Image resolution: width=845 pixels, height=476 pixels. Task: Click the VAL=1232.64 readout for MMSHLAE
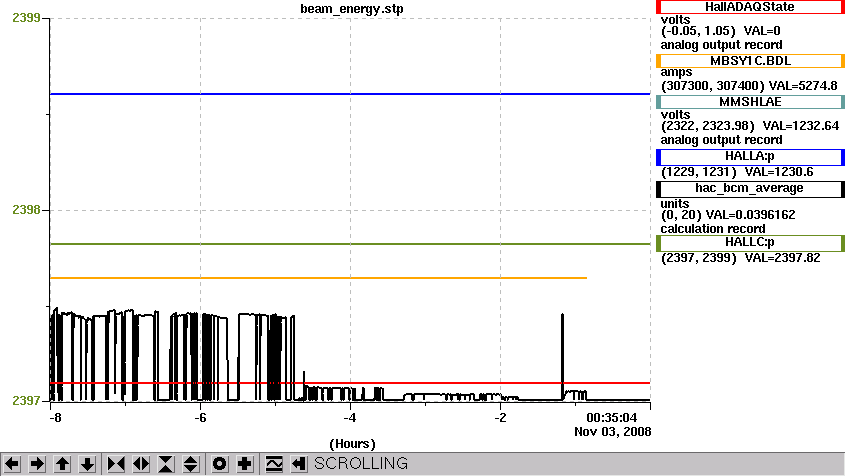801,126
